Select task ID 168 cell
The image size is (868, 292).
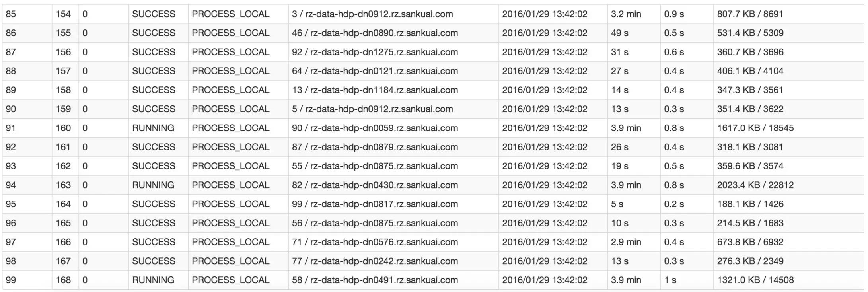[65, 280]
